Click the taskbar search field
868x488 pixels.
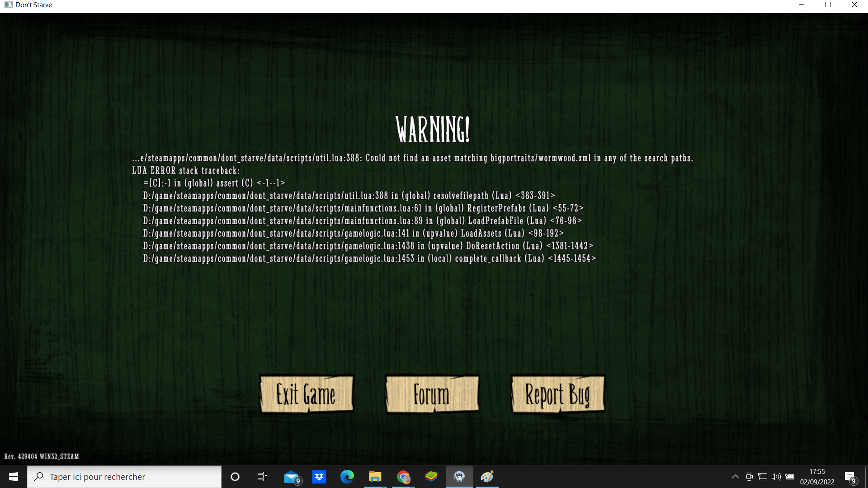[x=124, y=477]
